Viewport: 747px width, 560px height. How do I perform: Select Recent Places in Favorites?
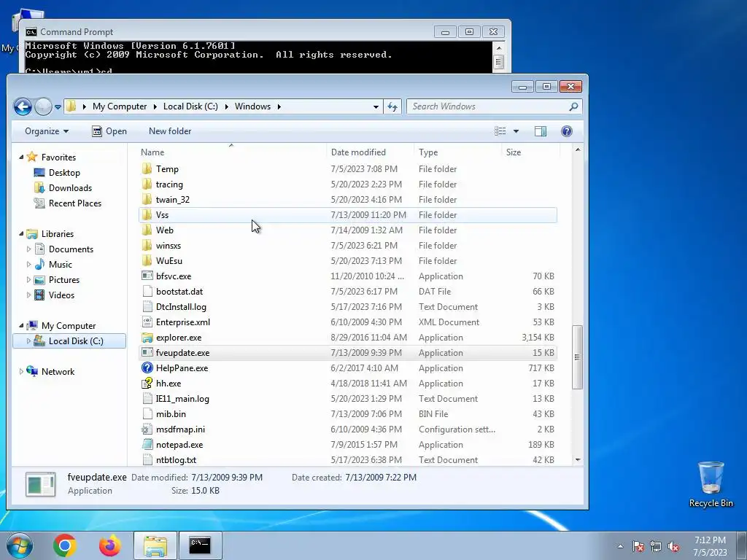(x=75, y=203)
